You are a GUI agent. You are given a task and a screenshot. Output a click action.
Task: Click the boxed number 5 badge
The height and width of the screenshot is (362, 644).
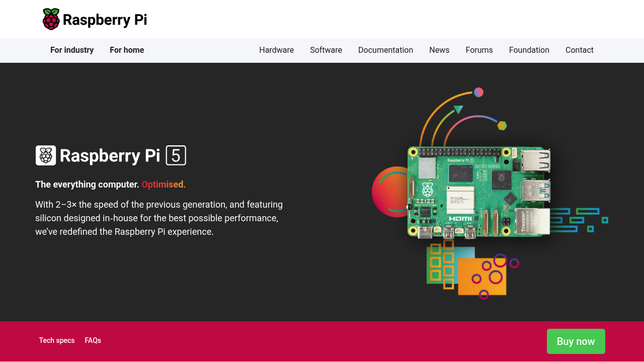pos(176,155)
